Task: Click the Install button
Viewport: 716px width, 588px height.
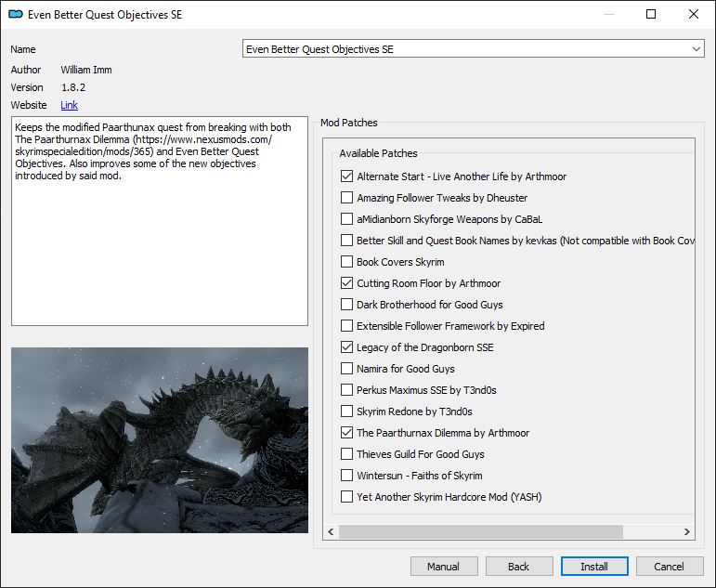Action: point(594,567)
